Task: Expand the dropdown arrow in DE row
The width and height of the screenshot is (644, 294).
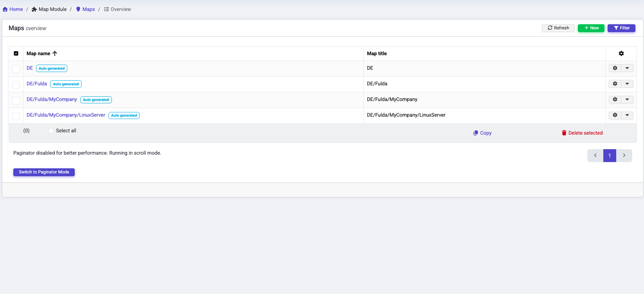Action: pyautogui.click(x=627, y=68)
